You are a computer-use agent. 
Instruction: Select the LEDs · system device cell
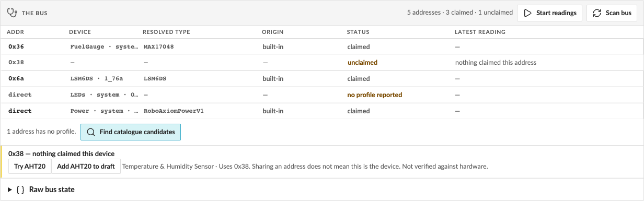(103, 95)
